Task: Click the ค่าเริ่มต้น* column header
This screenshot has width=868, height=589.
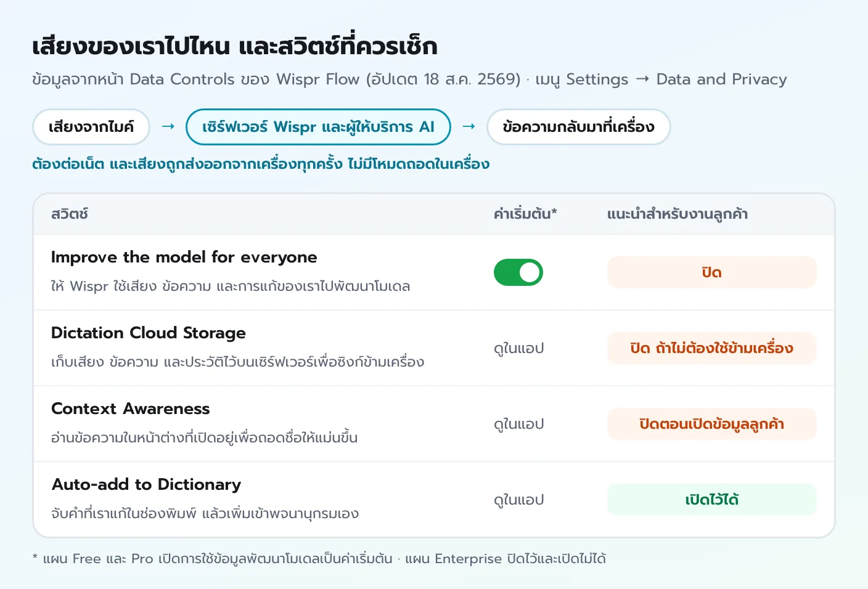Action: (x=525, y=214)
